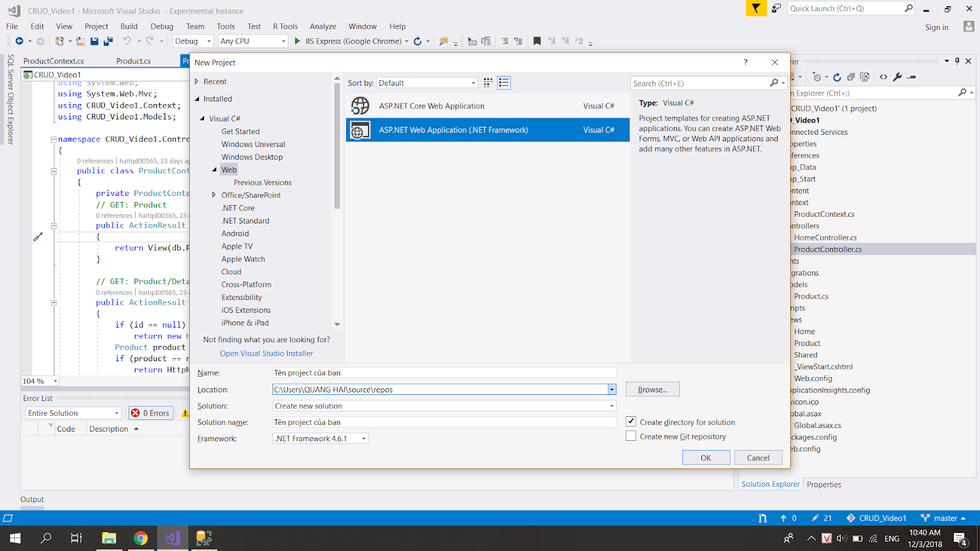Open Solution Explorer Properties wrench icon
The height and width of the screenshot is (551, 980).
pos(897,77)
